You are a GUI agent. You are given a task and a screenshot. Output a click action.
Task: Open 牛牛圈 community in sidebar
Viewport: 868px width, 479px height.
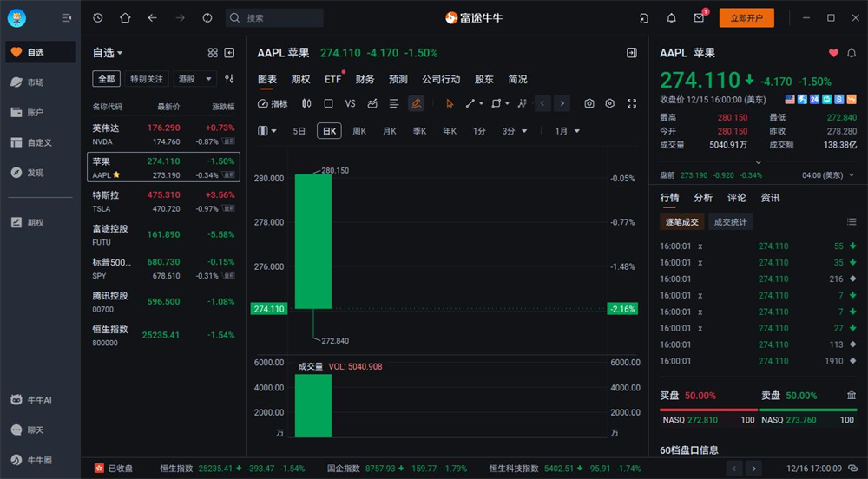[x=40, y=460]
